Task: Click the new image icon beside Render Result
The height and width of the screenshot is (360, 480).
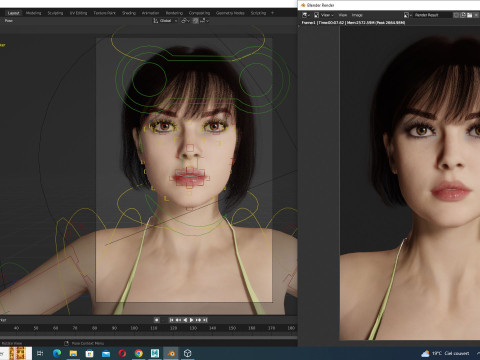Action: (x=463, y=15)
